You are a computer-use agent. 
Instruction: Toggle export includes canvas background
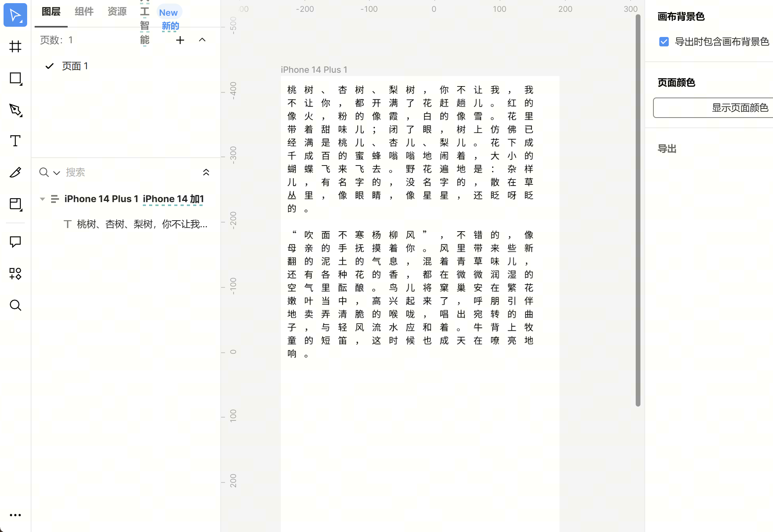664,41
